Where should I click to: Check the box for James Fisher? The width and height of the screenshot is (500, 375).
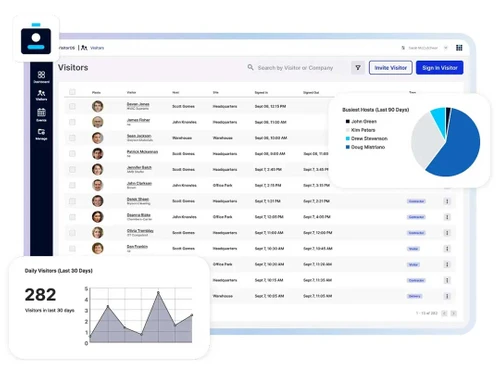[x=72, y=122]
